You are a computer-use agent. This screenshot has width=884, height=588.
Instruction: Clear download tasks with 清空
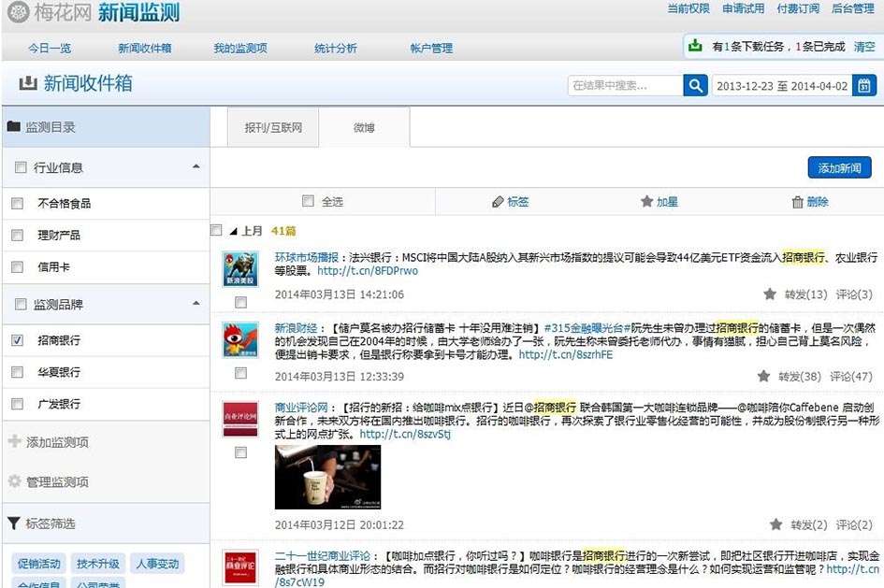(x=864, y=47)
